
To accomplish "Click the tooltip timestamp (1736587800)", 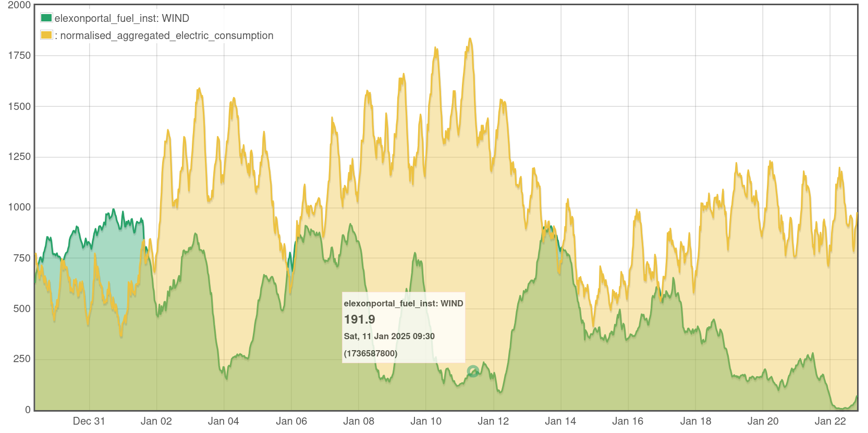I will (x=370, y=353).
